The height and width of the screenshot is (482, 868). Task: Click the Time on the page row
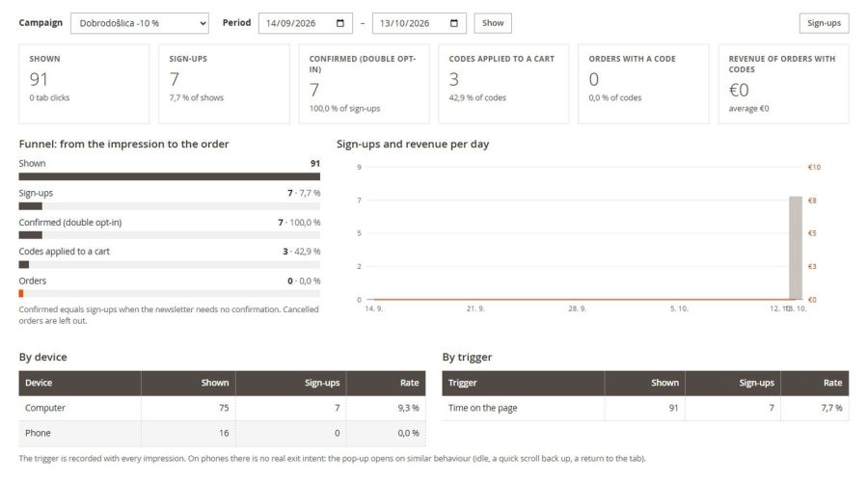tap(645, 408)
